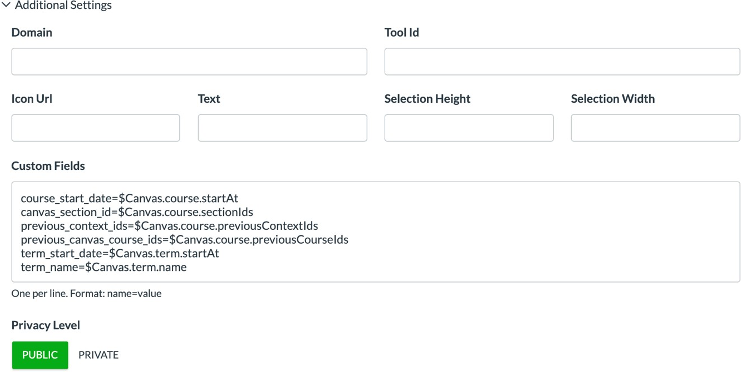
Task: Click the Selection Height label
Action: (427, 99)
